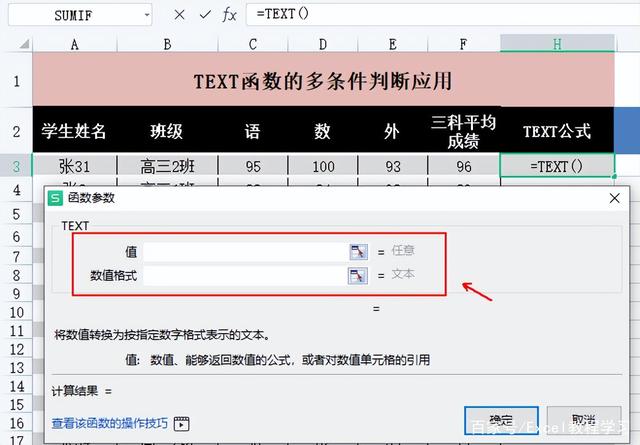
Task: Click cell with average 96
Action: (x=464, y=166)
